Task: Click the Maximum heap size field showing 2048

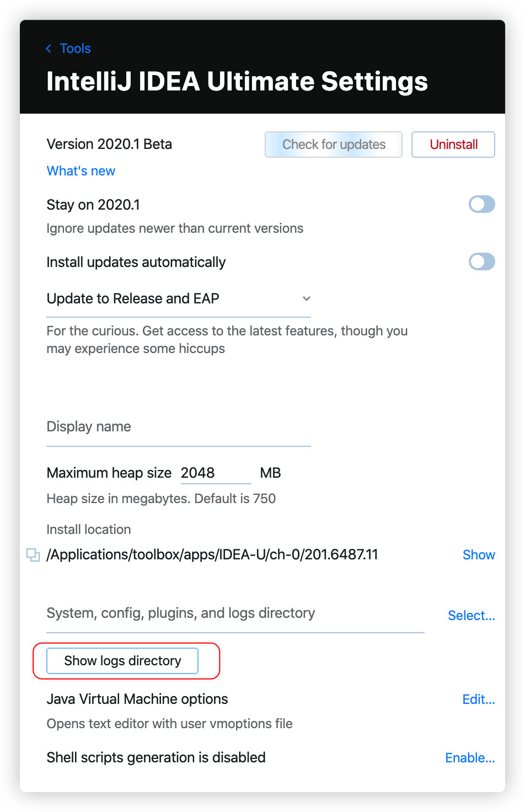Action: (x=216, y=473)
